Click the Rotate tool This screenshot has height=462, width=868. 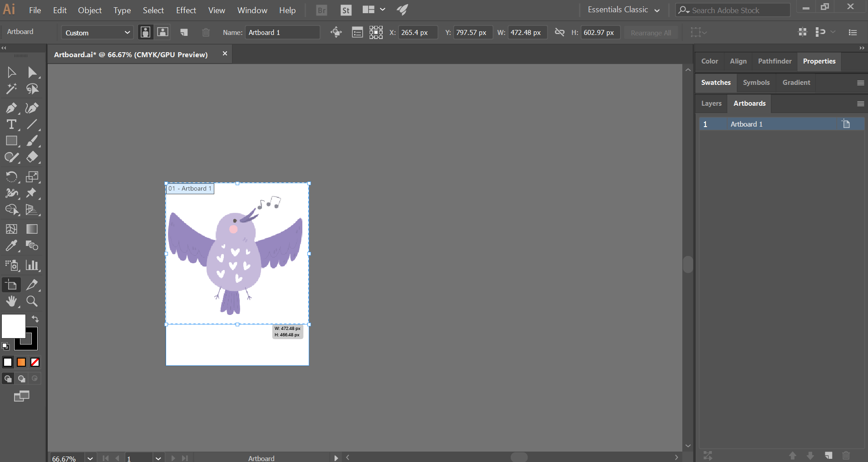pos(11,177)
